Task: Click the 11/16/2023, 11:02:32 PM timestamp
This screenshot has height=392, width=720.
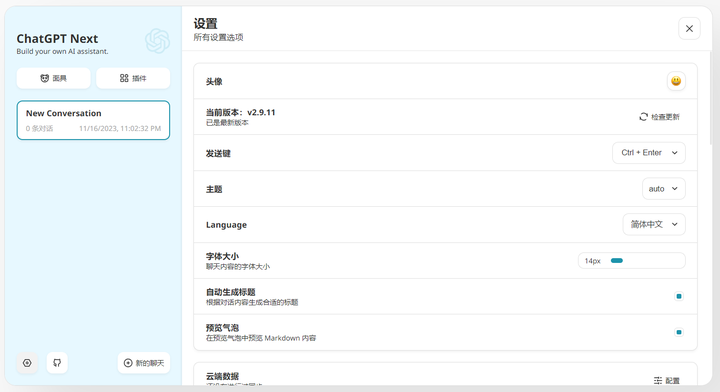Action: pyautogui.click(x=120, y=129)
